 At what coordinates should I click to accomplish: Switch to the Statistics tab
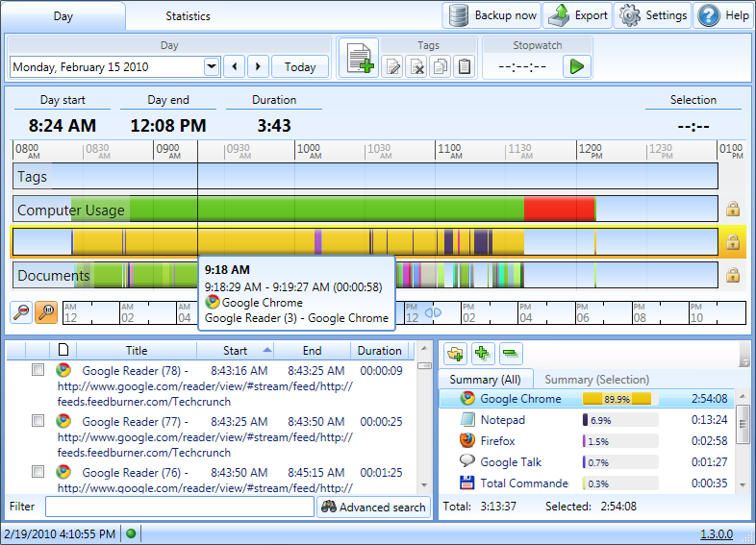coord(188,16)
